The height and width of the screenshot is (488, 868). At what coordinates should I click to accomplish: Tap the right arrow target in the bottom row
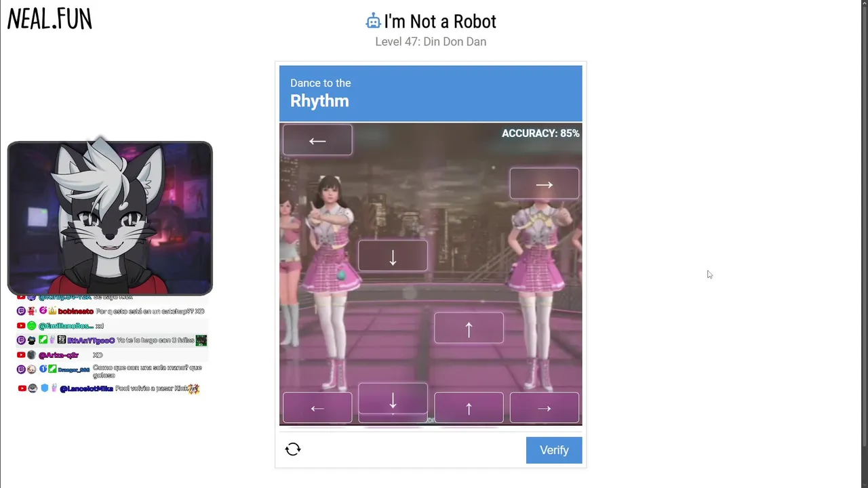pyautogui.click(x=545, y=408)
